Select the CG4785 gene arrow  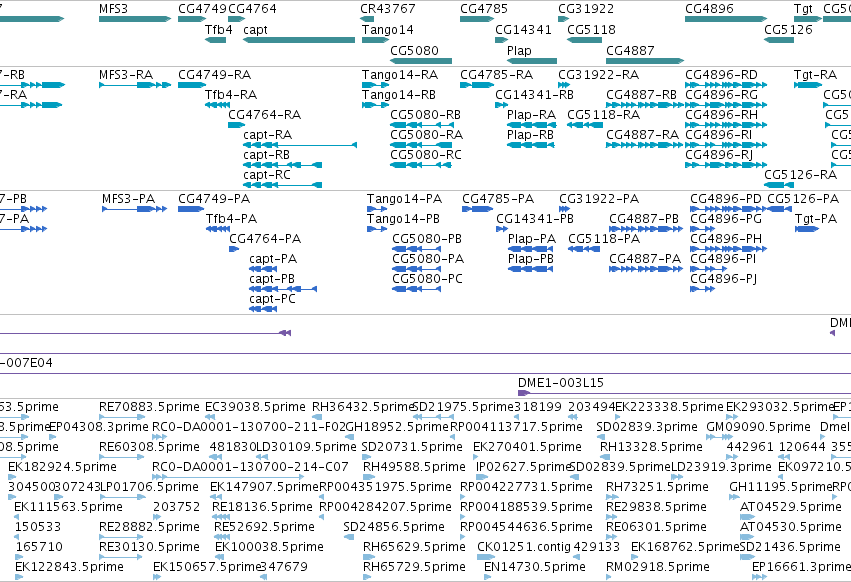(x=477, y=19)
